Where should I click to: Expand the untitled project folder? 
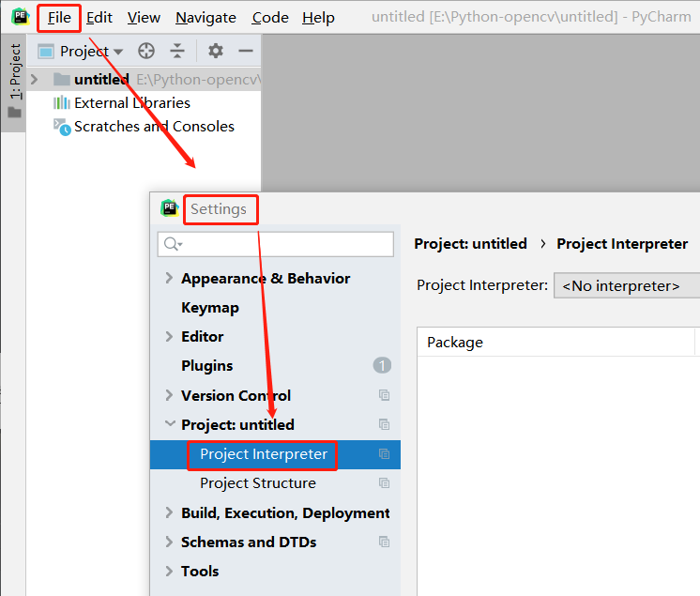[35, 80]
